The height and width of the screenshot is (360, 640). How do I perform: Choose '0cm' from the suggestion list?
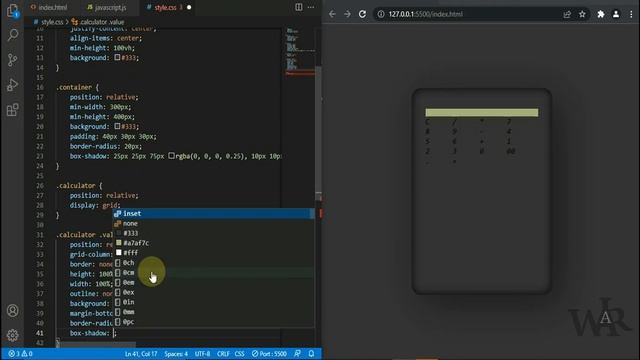pos(213,272)
